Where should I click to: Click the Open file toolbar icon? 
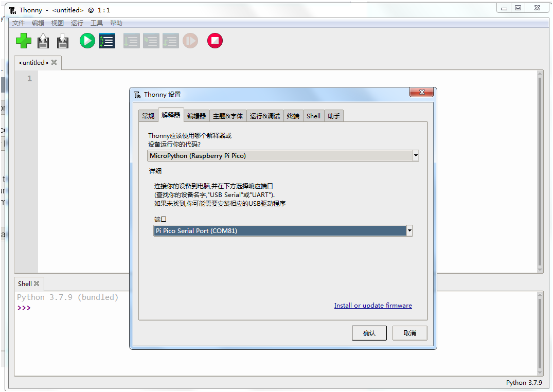(x=43, y=41)
